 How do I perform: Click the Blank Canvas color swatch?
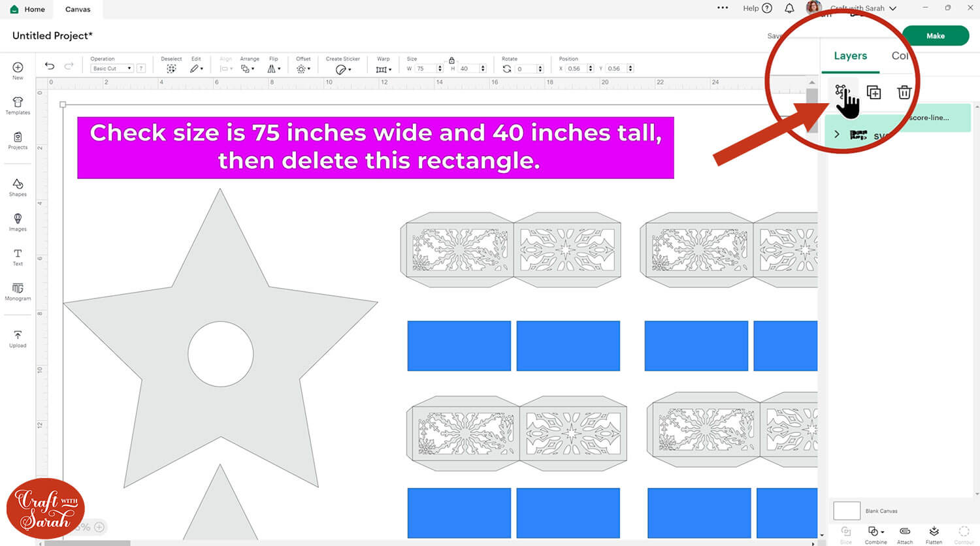coord(847,511)
